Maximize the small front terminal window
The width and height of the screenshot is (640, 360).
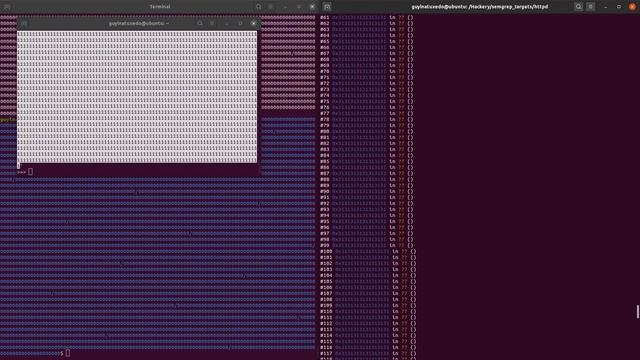pyautogui.click(x=240, y=24)
